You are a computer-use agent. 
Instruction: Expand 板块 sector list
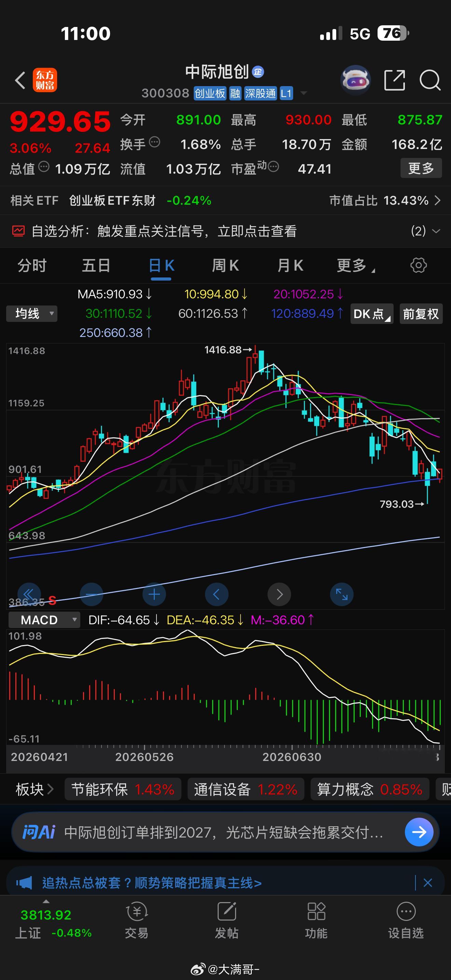(34, 789)
